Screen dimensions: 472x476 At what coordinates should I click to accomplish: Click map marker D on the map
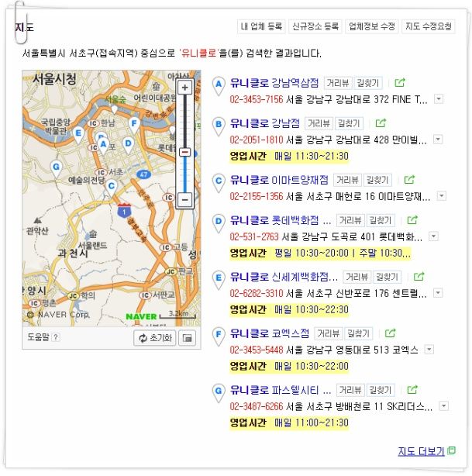click(x=128, y=146)
